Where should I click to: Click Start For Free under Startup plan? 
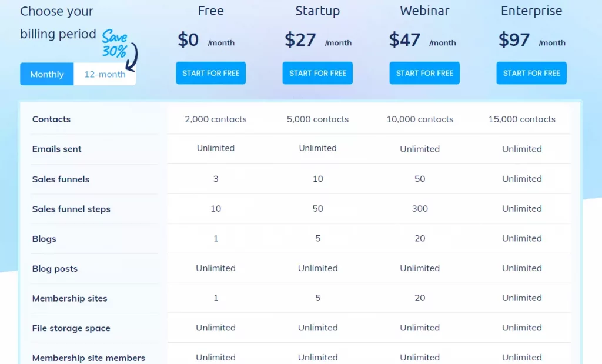click(317, 73)
